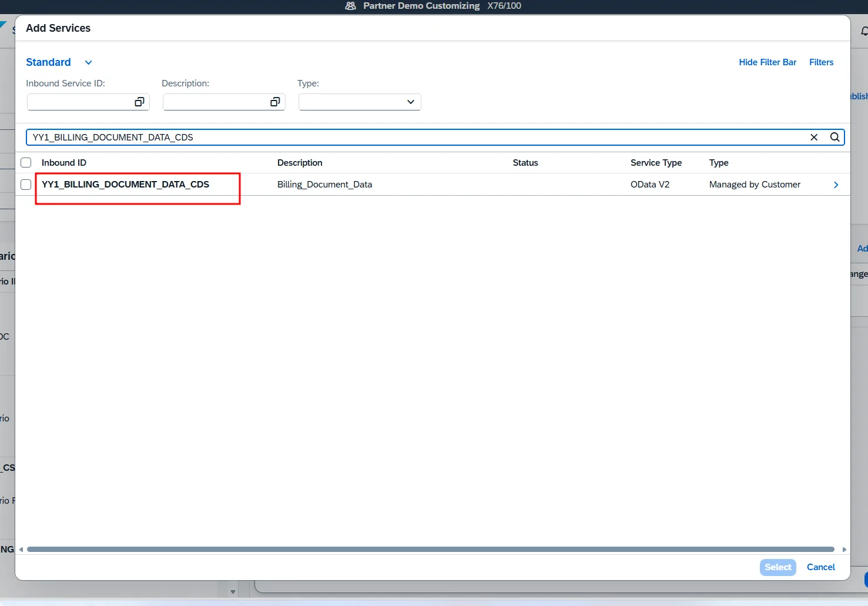Click Hide Filter Bar link
The height and width of the screenshot is (606, 868).
(768, 62)
